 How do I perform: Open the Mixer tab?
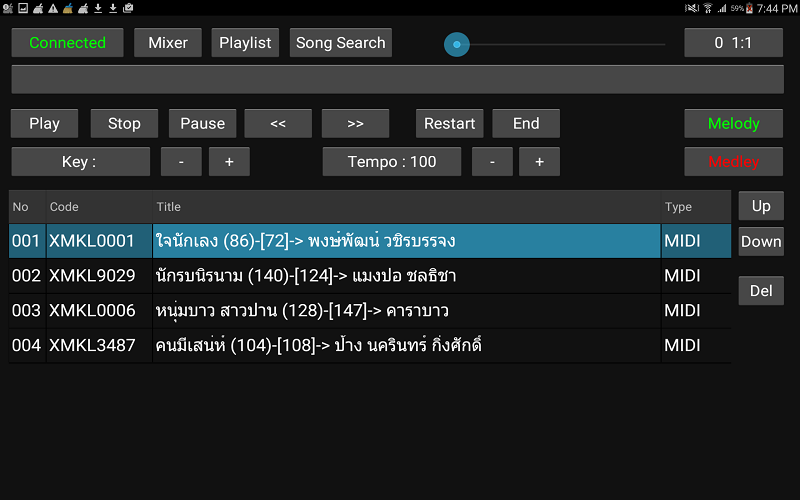coord(168,43)
